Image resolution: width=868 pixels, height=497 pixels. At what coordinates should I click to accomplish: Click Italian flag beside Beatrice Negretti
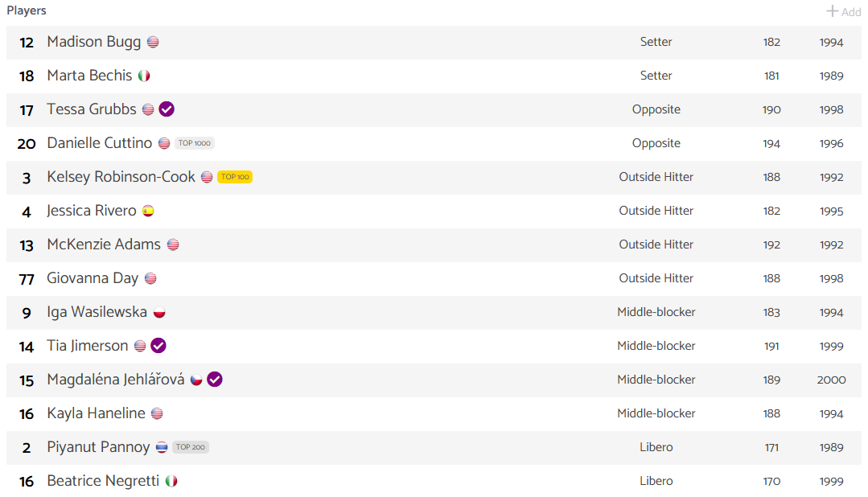(x=171, y=481)
